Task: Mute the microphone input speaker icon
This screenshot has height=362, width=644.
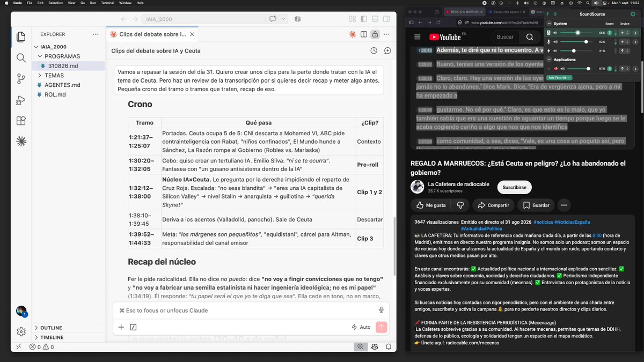Action: 555,42
